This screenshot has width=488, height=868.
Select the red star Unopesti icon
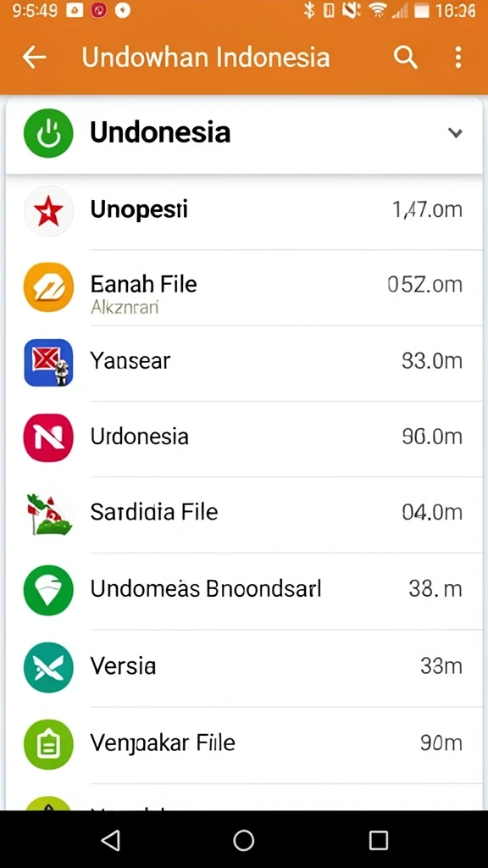point(48,211)
